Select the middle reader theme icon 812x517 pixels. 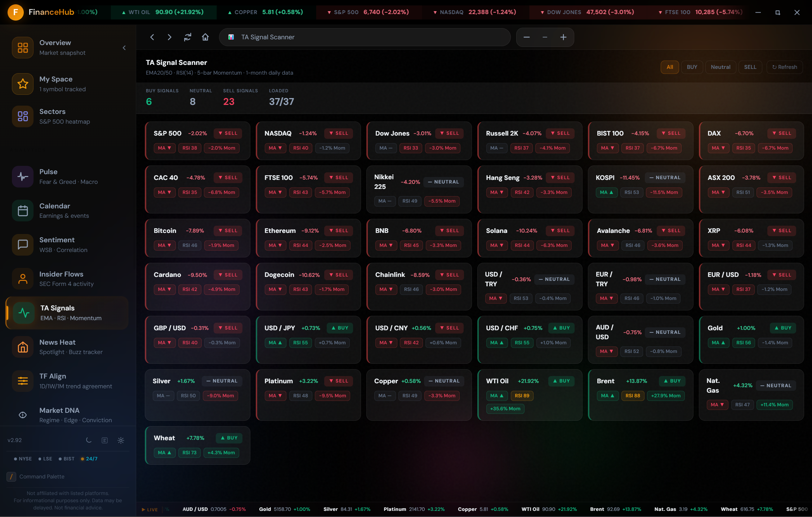(x=105, y=440)
